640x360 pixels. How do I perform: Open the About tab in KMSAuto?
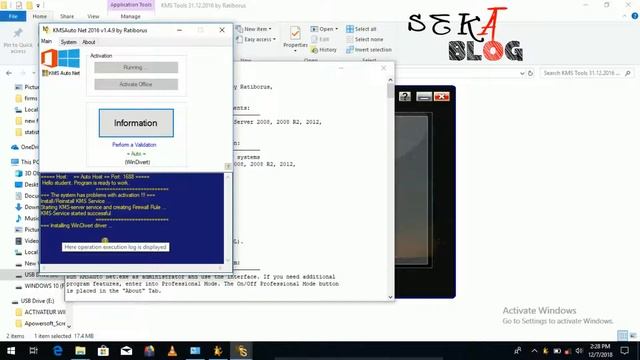[89, 42]
